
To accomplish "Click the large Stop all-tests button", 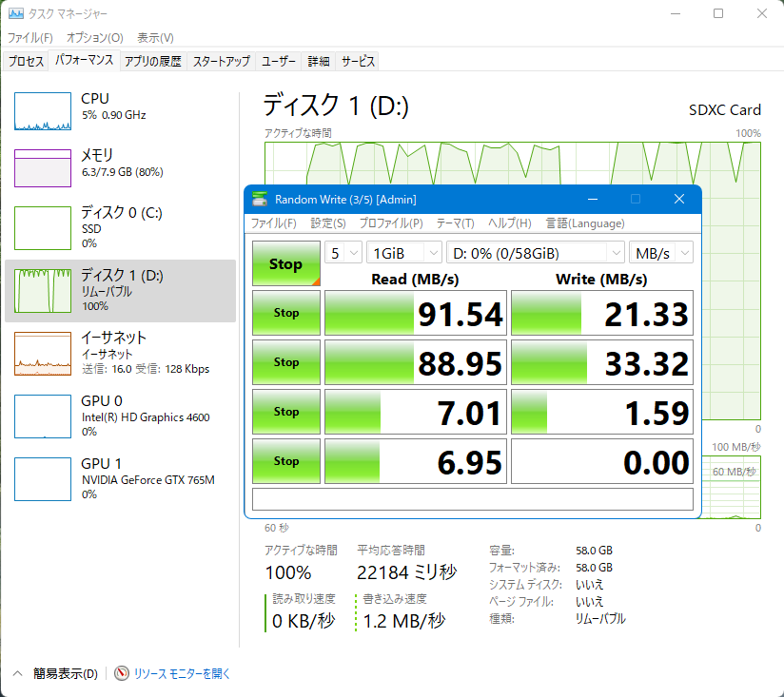I will point(286,263).
